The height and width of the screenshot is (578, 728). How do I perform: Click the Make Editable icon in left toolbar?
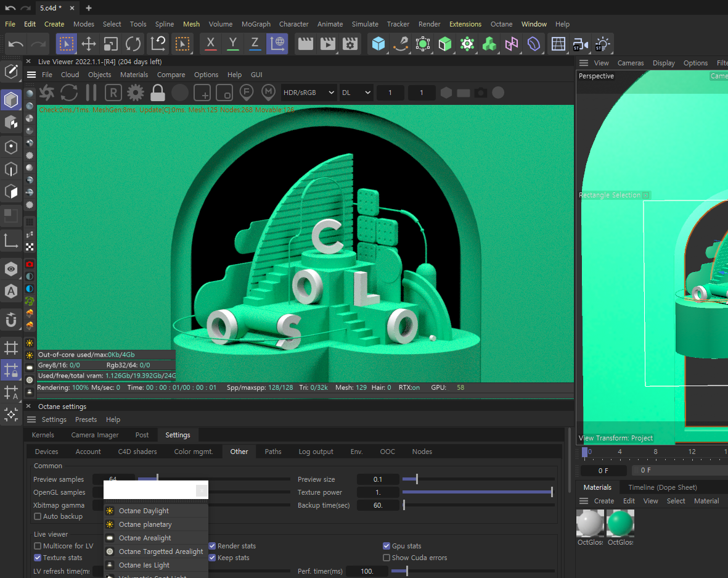11,70
